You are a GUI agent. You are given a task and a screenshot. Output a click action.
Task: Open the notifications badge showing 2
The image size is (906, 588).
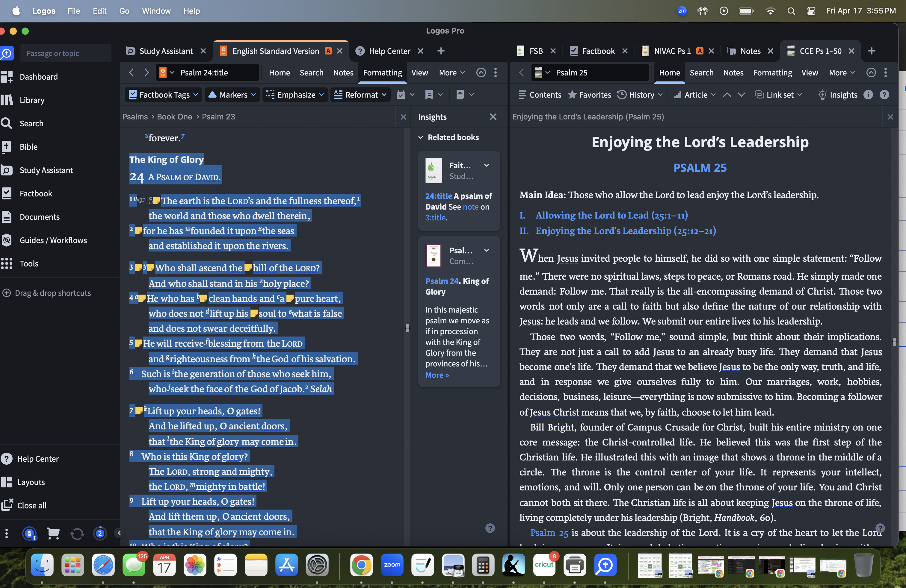point(100,533)
